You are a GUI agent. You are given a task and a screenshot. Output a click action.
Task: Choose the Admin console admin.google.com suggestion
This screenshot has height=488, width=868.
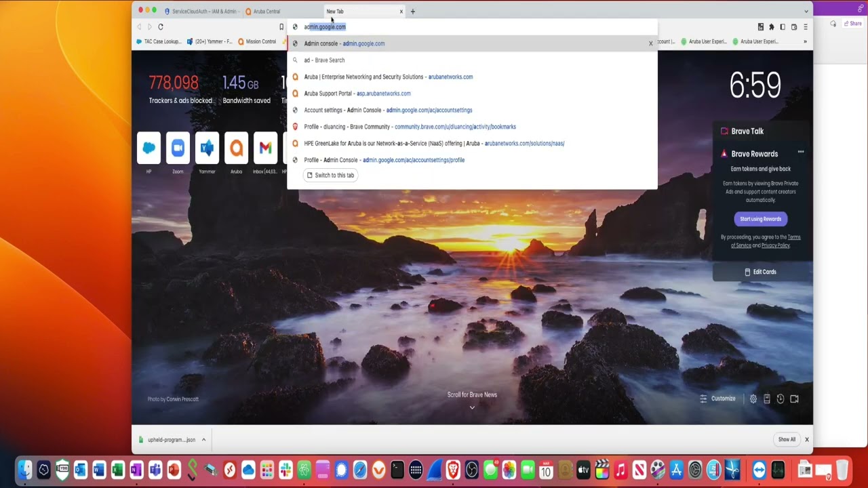click(472, 43)
